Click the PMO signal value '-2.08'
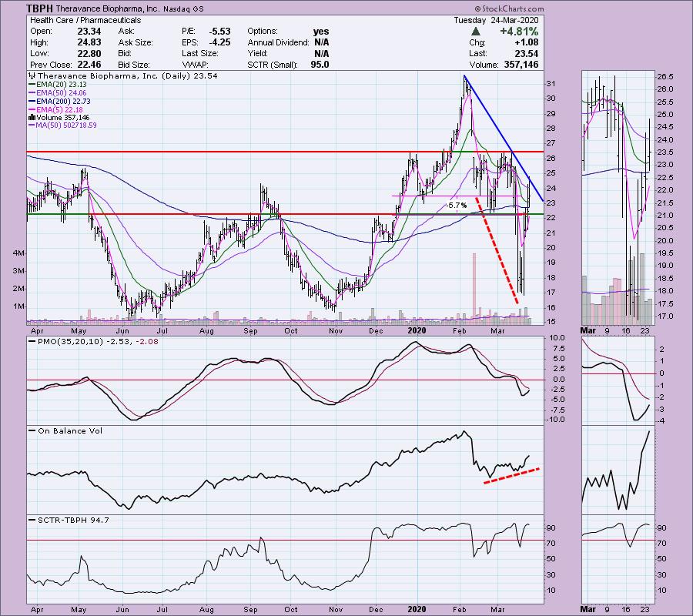Screen dimensions: 693x616 [147, 342]
